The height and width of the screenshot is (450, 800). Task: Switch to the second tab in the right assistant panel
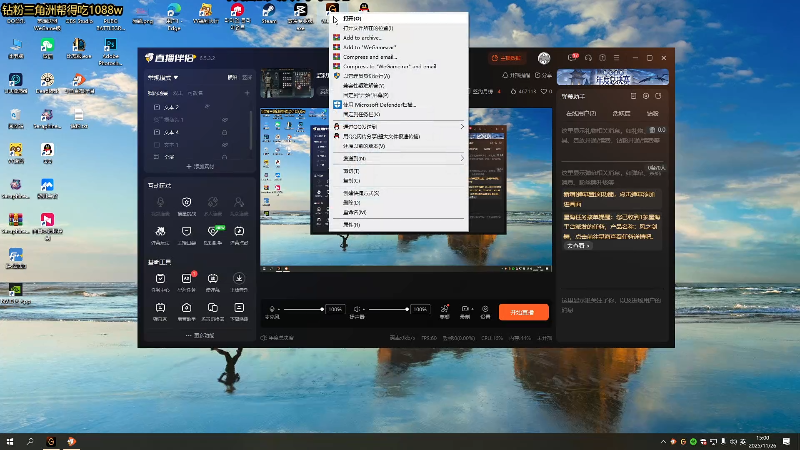tap(621, 113)
